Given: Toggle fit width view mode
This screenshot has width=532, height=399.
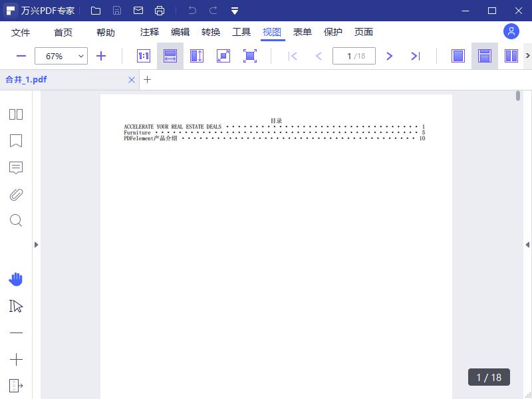Looking at the screenshot, I should click(170, 56).
